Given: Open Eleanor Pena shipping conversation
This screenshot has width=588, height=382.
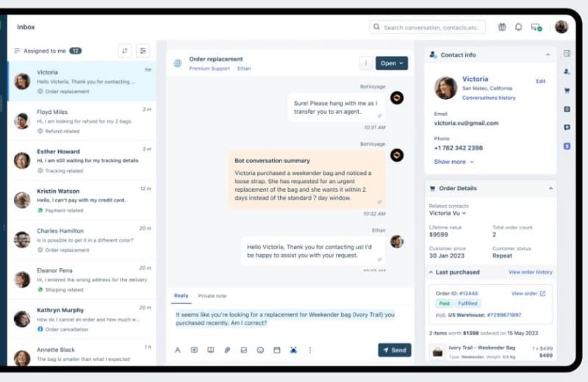Looking at the screenshot, I should click(82, 280).
